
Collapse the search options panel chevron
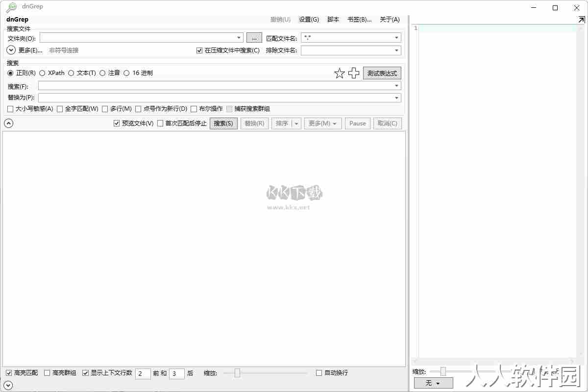pyautogui.click(x=8, y=123)
